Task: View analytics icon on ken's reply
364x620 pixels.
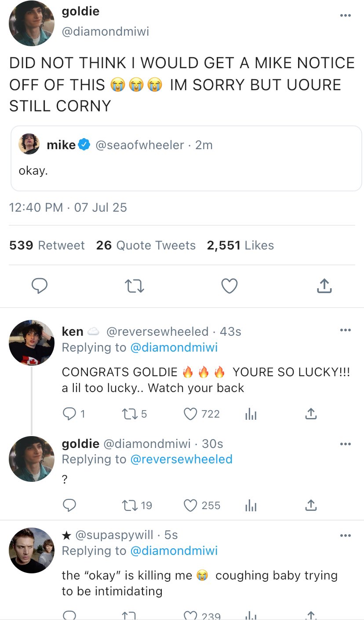Action: [x=251, y=414]
